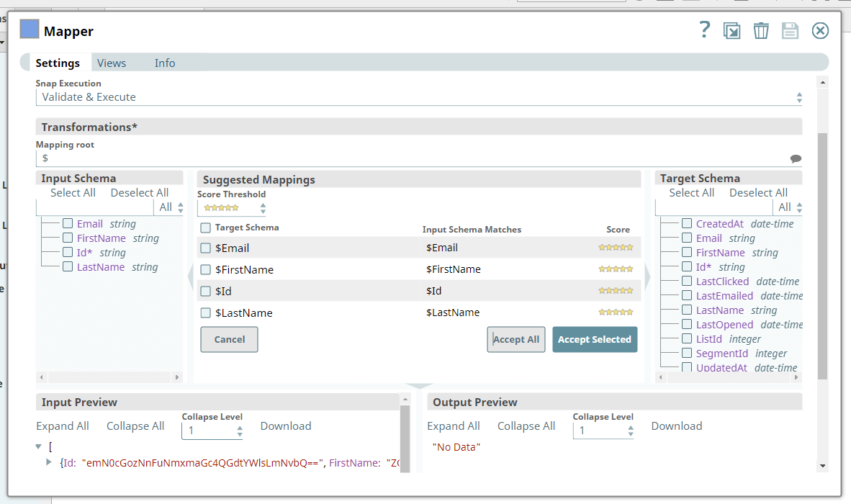Viewport: 851px width, 504px height.
Task: Check the $Email suggested mapping checkbox
Action: [x=206, y=248]
